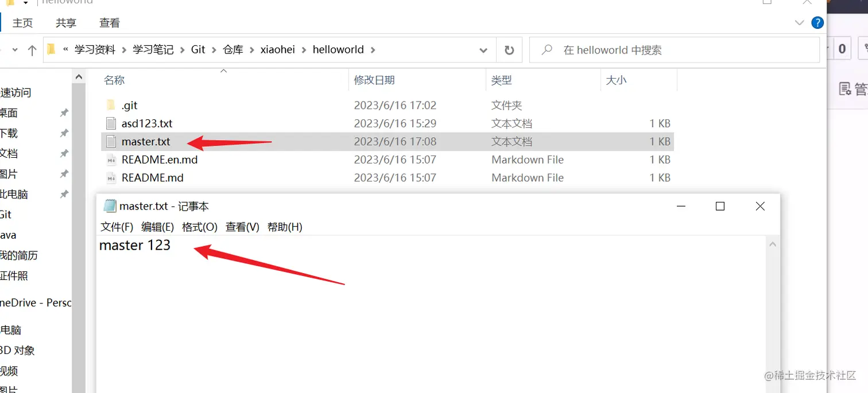The image size is (868, 393).
Task: Switch to the 共享 ribbon tab
Action: coord(66,23)
